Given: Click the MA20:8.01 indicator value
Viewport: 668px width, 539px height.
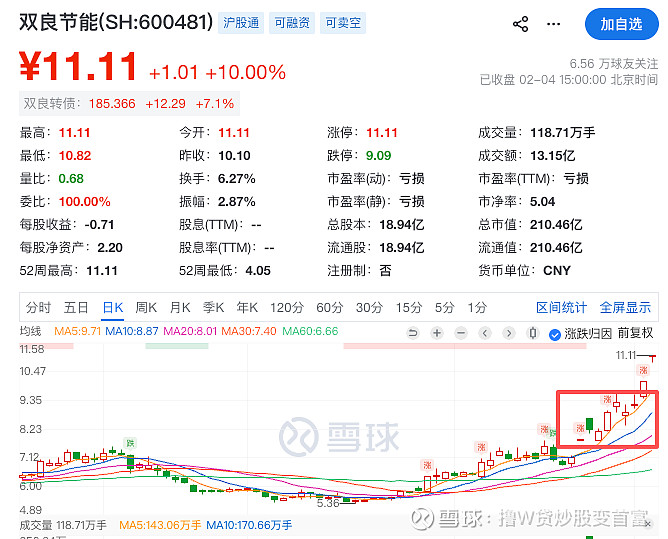Looking at the screenshot, I should [x=190, y=331].
